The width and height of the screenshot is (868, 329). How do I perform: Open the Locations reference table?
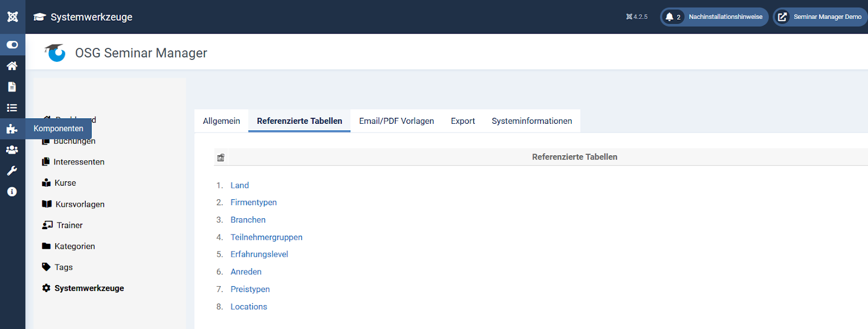[248, 307]
